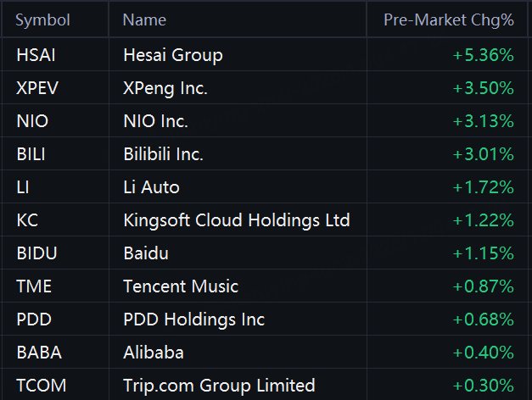The width and height of the screenshot is (532, 400).
Task: Open the PDD Holdings Inc name
Action: [193, 319]
